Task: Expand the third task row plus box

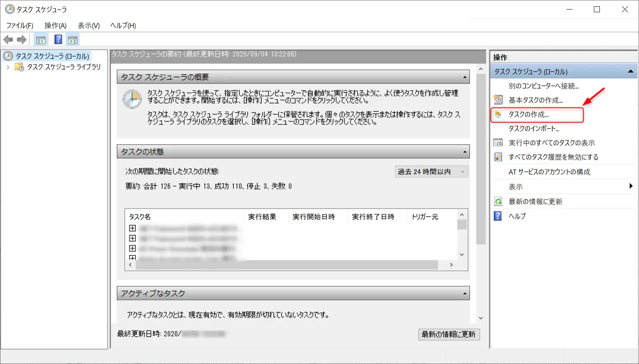Action: [133, 248]
